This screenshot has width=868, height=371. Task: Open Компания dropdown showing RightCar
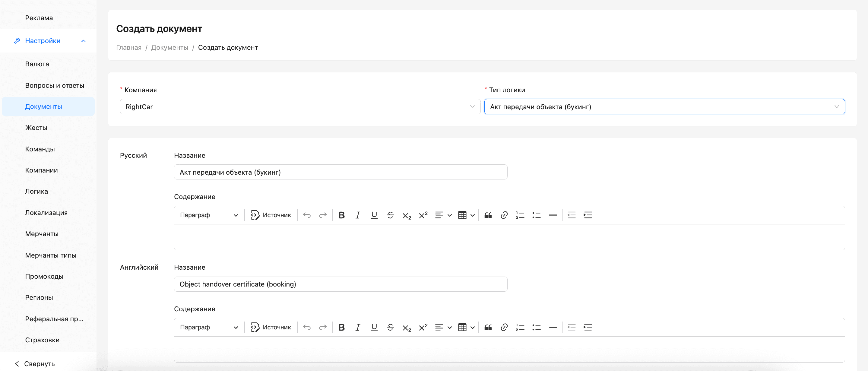click(300, 107)
